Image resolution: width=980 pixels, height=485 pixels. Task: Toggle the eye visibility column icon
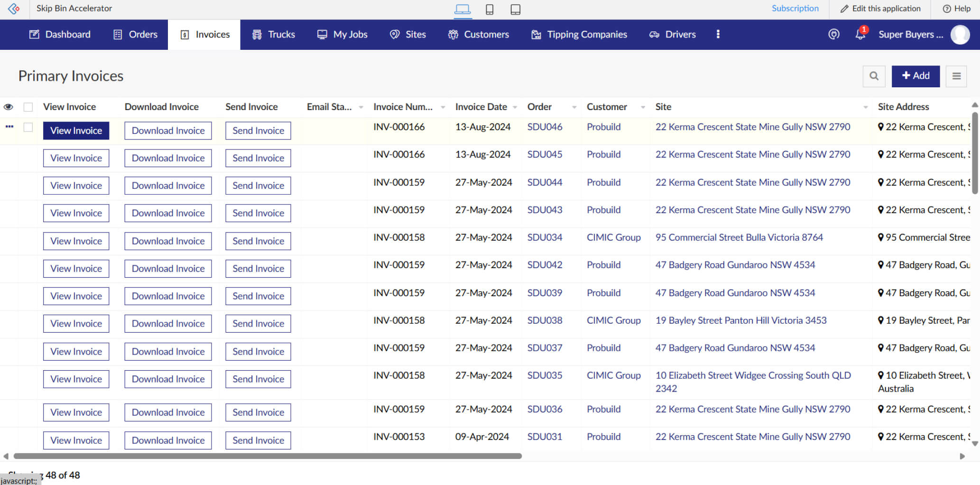tap(9, 107)
